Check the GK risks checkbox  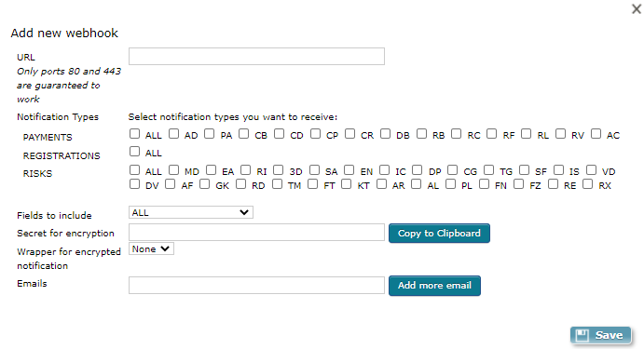click(x=204, y=184)
